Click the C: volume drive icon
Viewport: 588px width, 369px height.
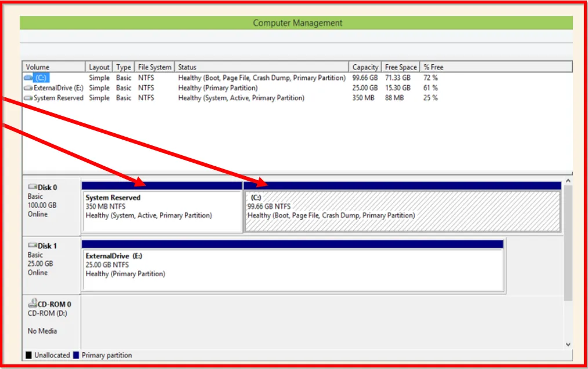[28, 78]
